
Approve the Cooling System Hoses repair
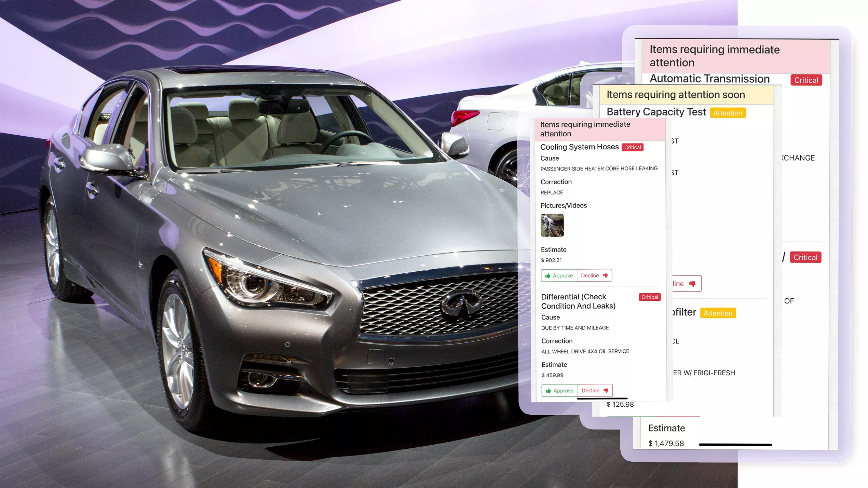point(559,275)
